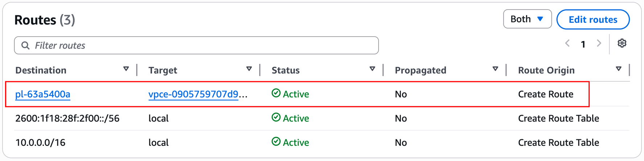Sort by Target column arrow

click(249, 69)
